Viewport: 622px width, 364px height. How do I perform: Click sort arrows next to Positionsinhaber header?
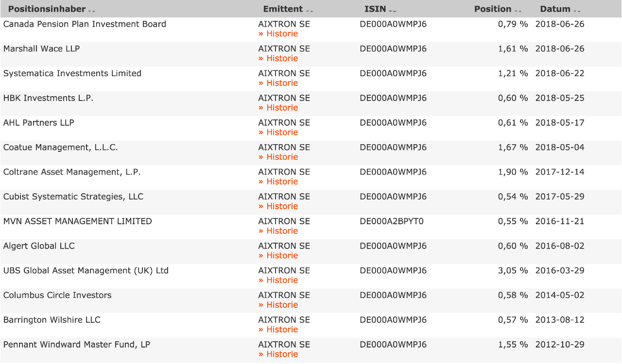coord(92,11)
